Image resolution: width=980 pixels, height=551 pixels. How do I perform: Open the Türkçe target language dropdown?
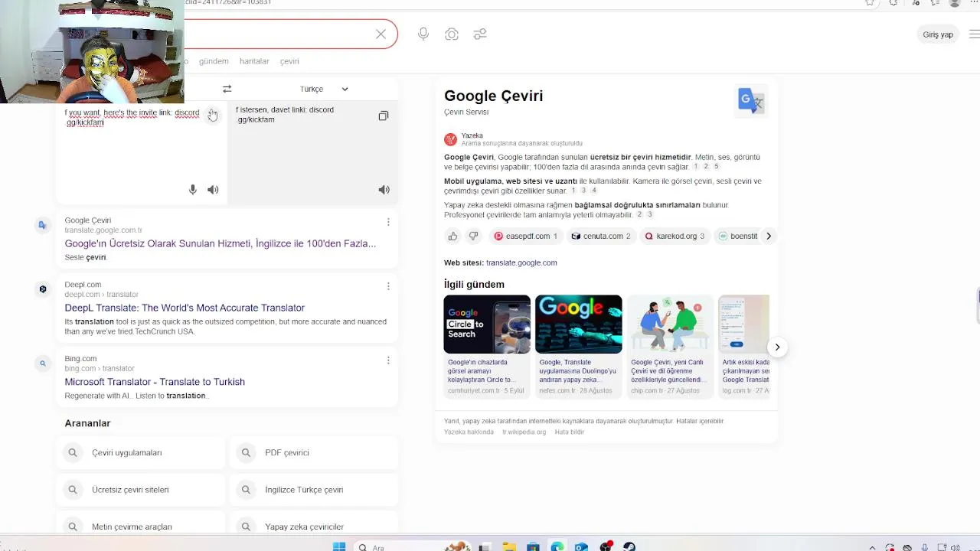tap(324, 89)
